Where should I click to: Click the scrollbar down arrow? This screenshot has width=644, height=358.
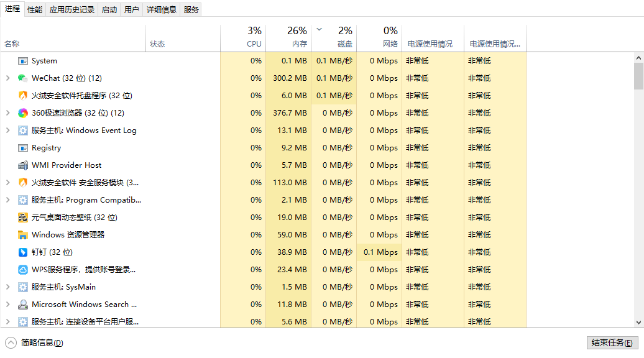(x=638, y=322)
